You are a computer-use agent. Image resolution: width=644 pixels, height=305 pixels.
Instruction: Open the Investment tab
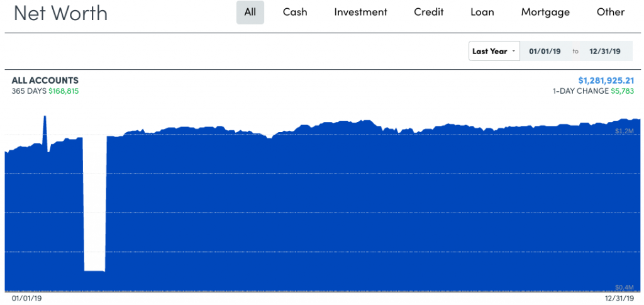click(x=360, y=13)
